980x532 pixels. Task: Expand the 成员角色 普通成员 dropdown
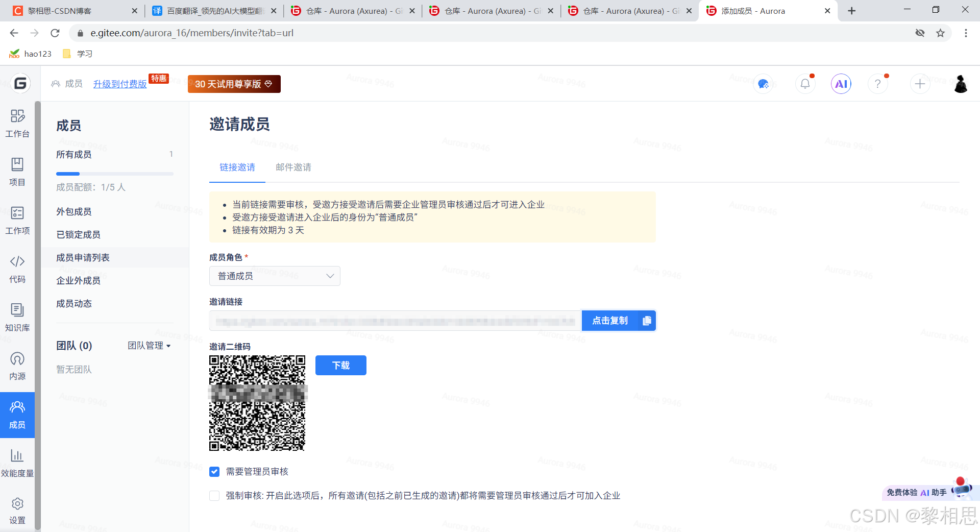point(275,276)
